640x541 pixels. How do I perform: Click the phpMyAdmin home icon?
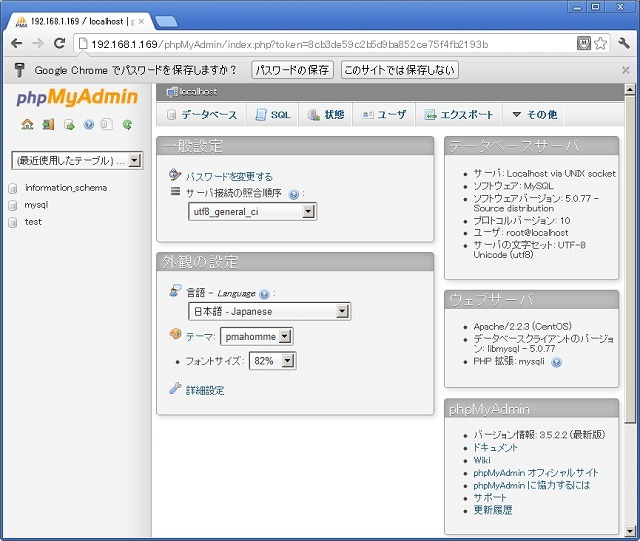pyautogui.click(x=27, y=124)
